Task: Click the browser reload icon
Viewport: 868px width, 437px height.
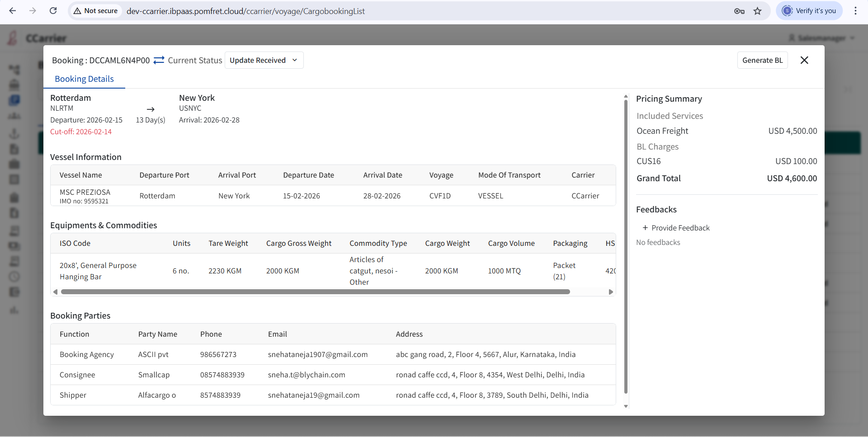Action: [53, 11]
